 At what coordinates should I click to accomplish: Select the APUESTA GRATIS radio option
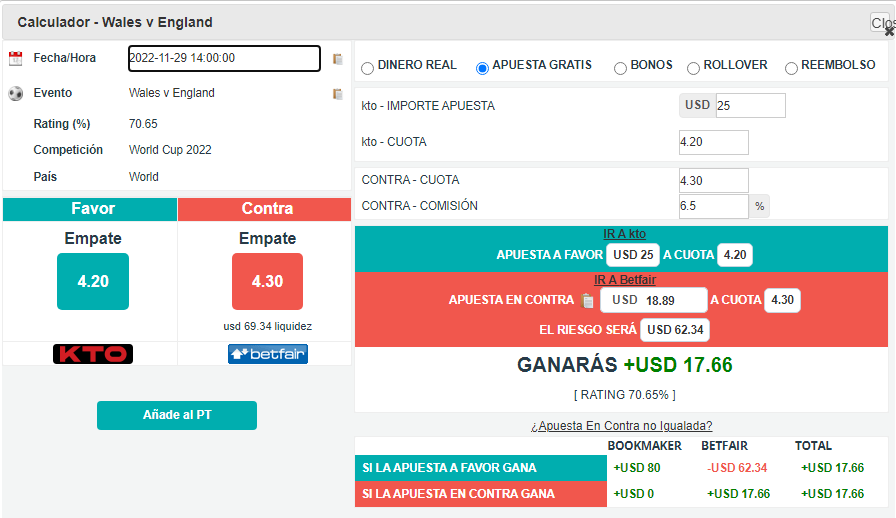point(482,68)
